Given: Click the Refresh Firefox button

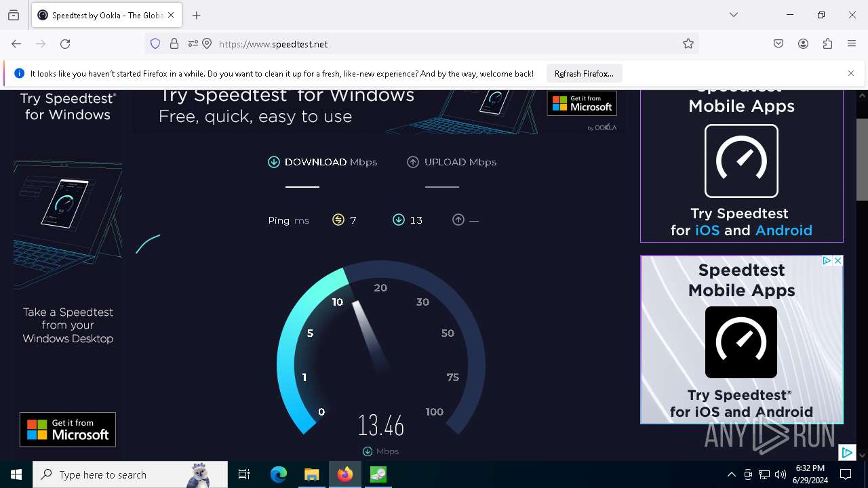Looking at the screenshot, I should tap(584, 74).
